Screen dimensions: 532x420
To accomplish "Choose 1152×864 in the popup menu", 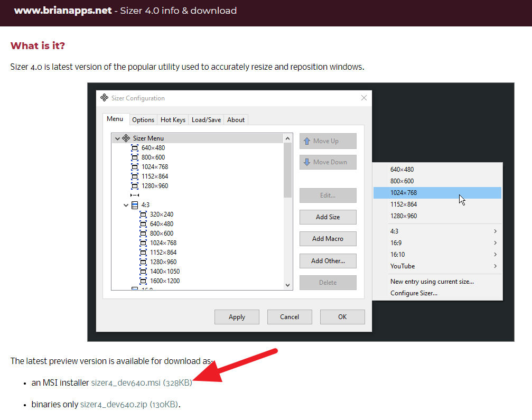I will (x=437, y=204).
